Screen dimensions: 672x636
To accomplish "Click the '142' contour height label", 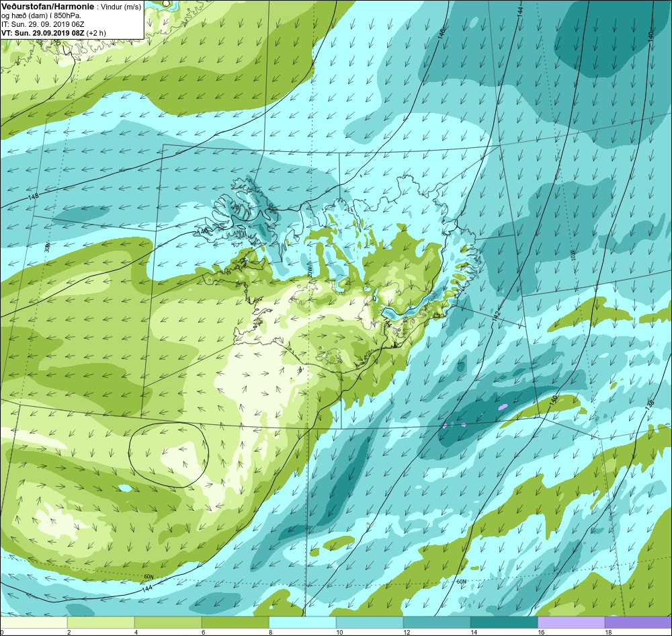I will point(497,315).
